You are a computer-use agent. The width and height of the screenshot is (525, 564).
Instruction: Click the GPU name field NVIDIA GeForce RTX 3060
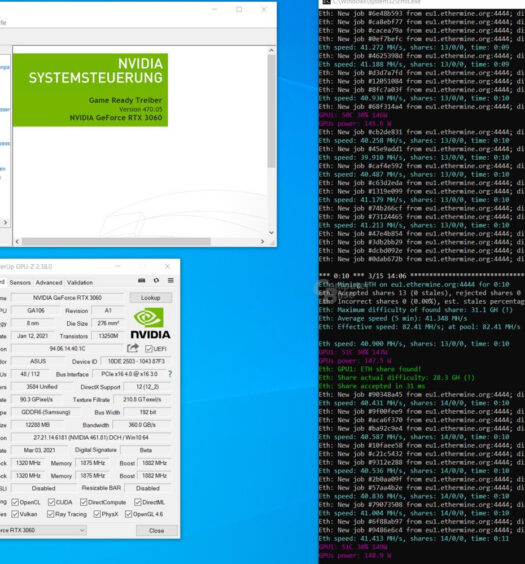click(67, 298)
